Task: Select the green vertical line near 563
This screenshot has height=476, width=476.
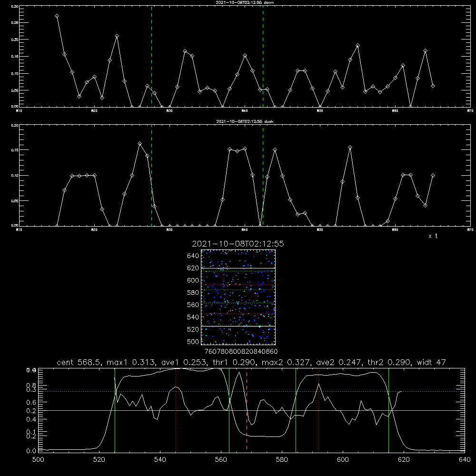Action: pyautogui.click(x=229, y=410)
